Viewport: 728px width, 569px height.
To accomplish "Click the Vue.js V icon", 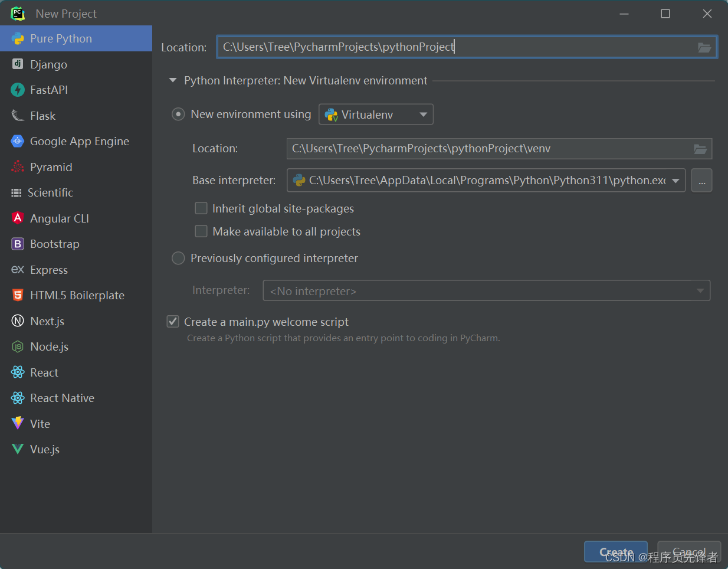I will (18, 449).
